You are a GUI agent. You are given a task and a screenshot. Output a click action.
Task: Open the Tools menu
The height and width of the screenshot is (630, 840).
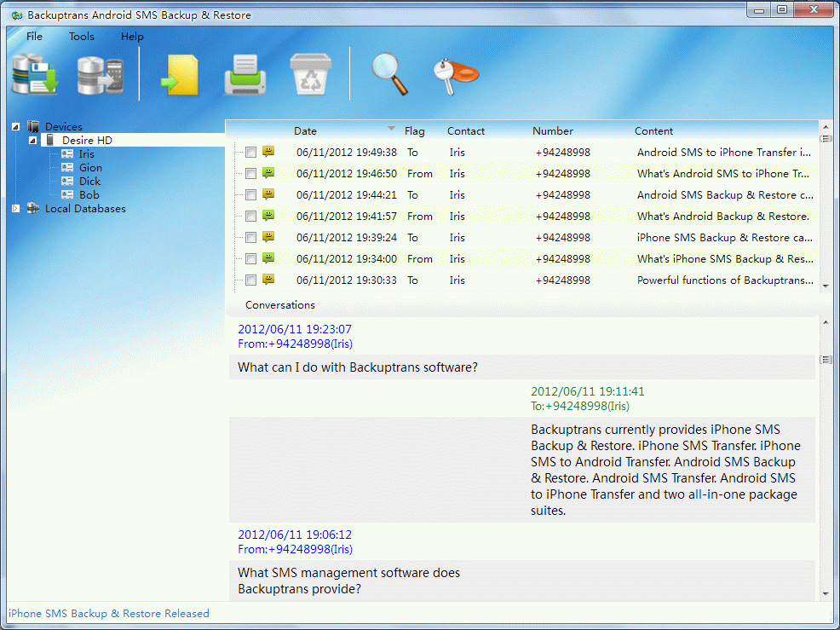(x=81, y=37)
